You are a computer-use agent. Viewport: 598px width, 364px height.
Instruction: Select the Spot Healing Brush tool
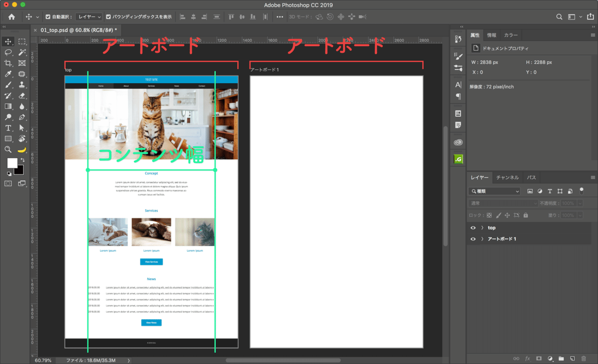tap(22, 74)
